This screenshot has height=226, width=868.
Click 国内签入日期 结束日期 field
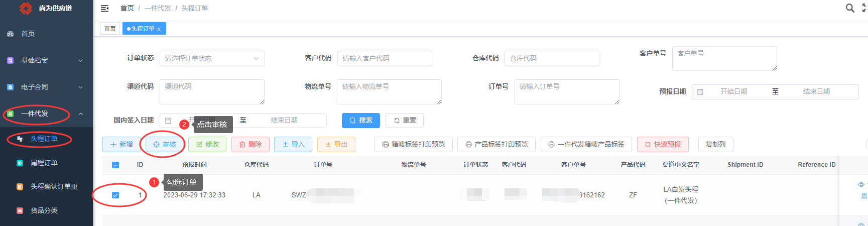point(284,120)
